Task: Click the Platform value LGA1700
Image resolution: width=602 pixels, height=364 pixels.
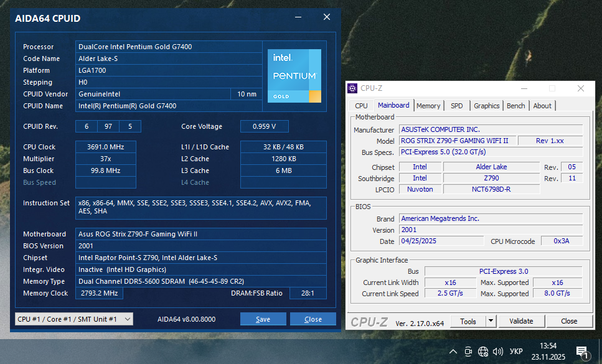Action: [169, 70]
